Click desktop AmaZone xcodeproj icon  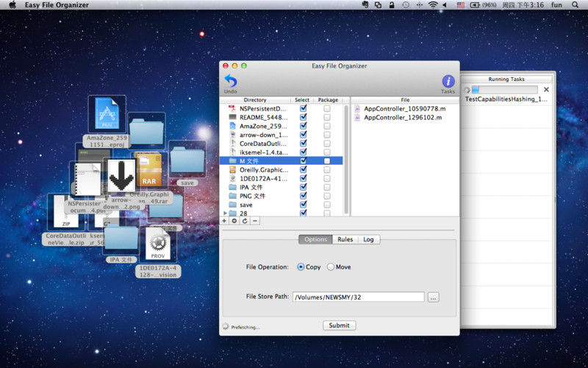point(107,114)
